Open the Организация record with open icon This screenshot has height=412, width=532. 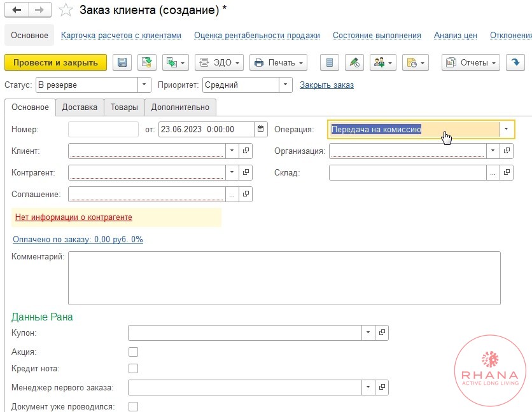507,151
